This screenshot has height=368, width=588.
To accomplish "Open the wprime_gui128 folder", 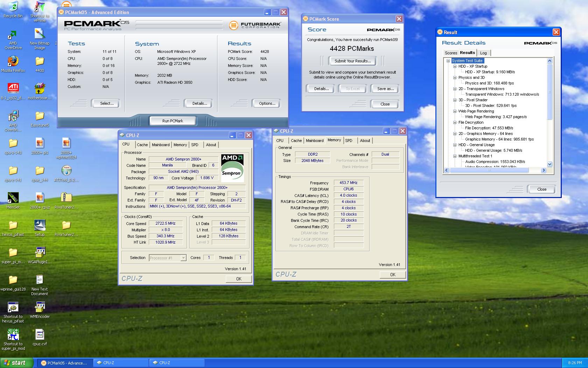I will click(13, 283).
